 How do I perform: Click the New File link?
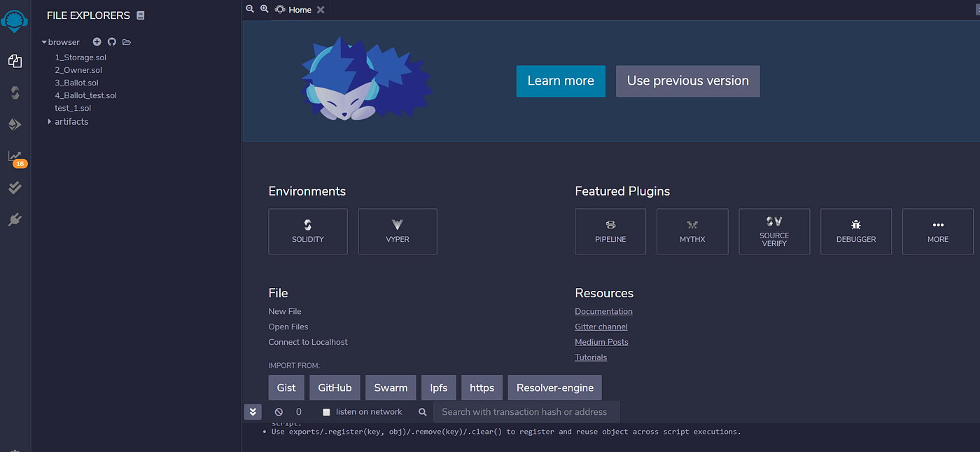[x=285, y=311]
